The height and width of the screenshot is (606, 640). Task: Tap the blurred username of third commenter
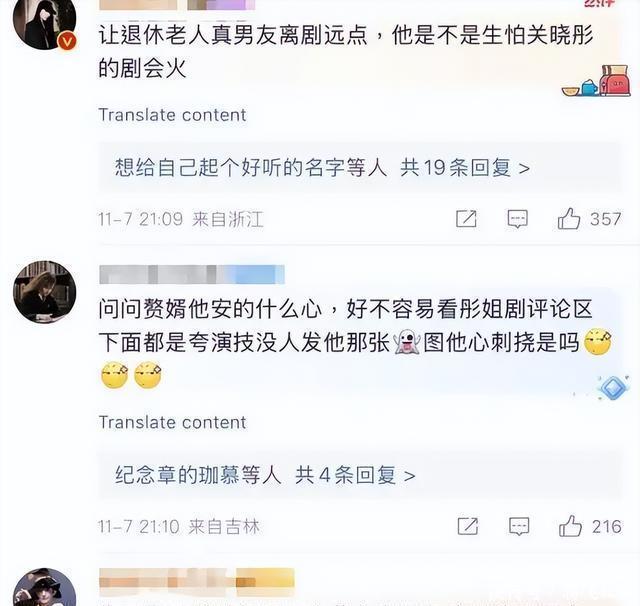pos(196,578)
